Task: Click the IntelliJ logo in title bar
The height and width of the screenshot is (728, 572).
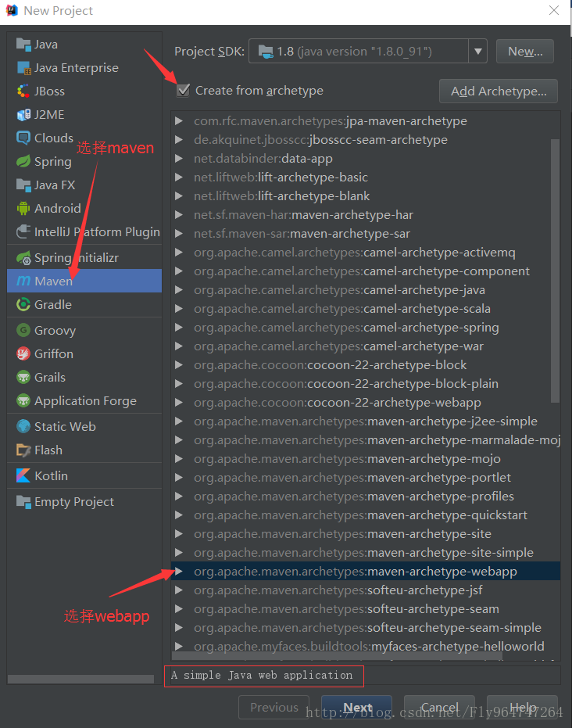Action: point(12,10)
